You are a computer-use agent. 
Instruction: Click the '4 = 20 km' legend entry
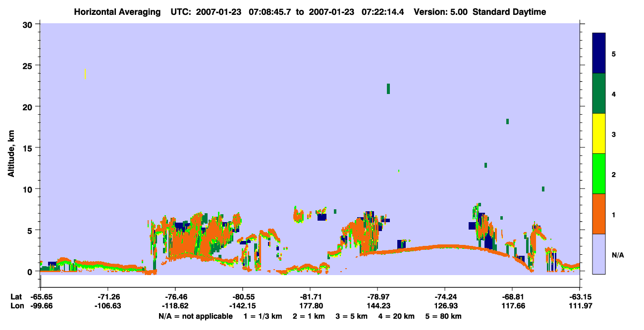(397, 316)
